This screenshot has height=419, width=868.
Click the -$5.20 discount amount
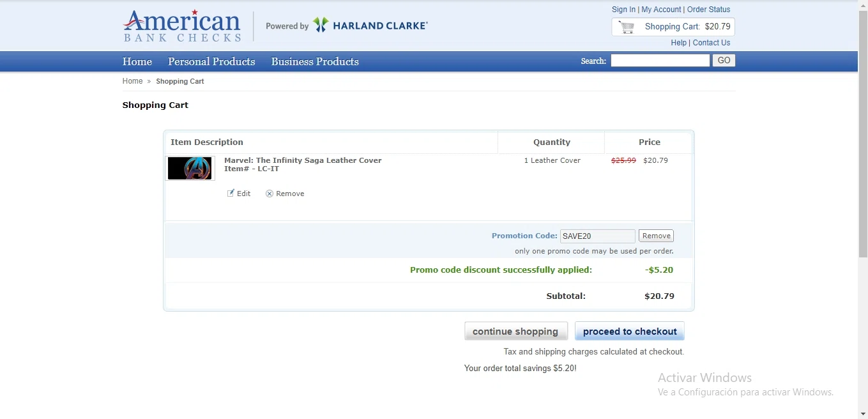[x=659, y=270]
